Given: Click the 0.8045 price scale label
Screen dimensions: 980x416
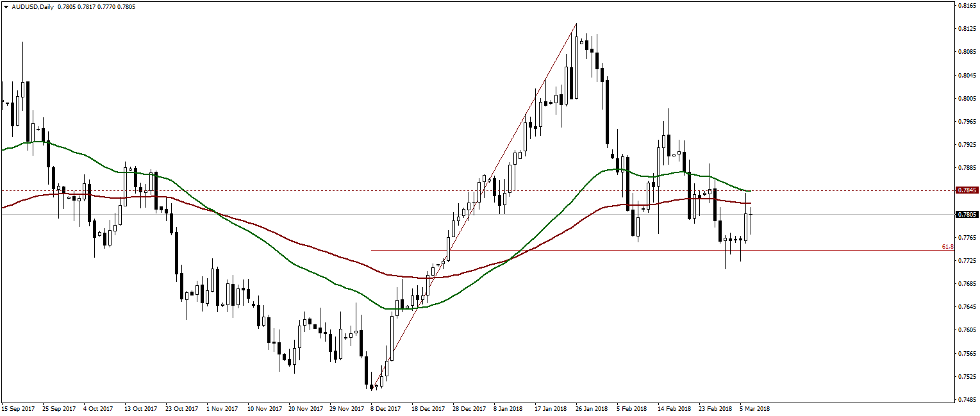Looking at the screenshot, I should point(967,75).
